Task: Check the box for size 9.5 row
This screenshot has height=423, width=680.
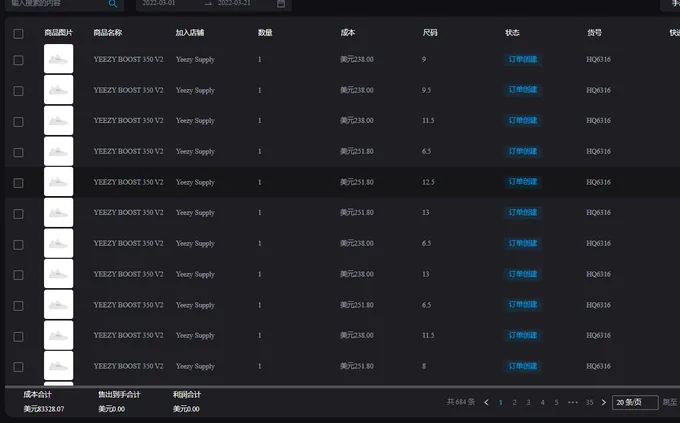Action: (18, 91)
